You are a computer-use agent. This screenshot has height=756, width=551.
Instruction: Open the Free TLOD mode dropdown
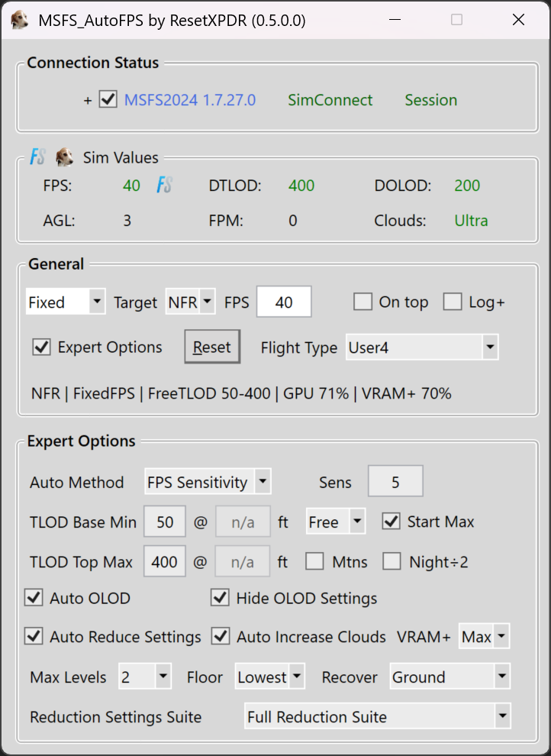pos(336,522)
